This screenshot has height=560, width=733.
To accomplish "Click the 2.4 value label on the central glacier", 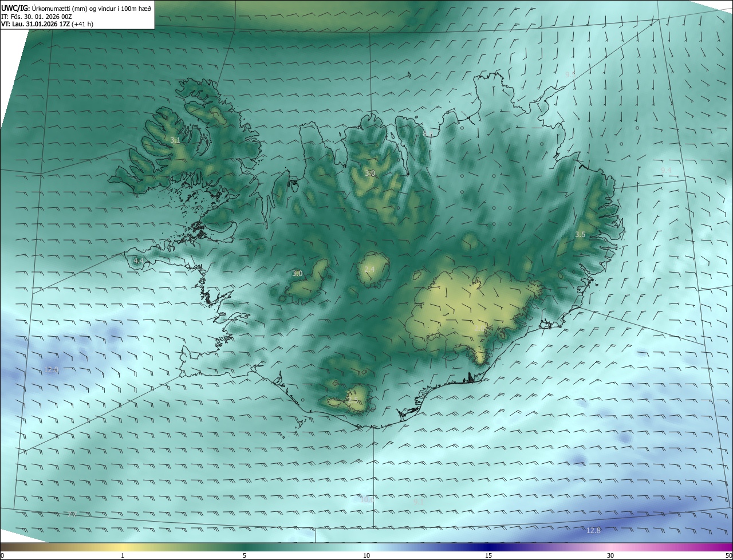I will 369,269.
